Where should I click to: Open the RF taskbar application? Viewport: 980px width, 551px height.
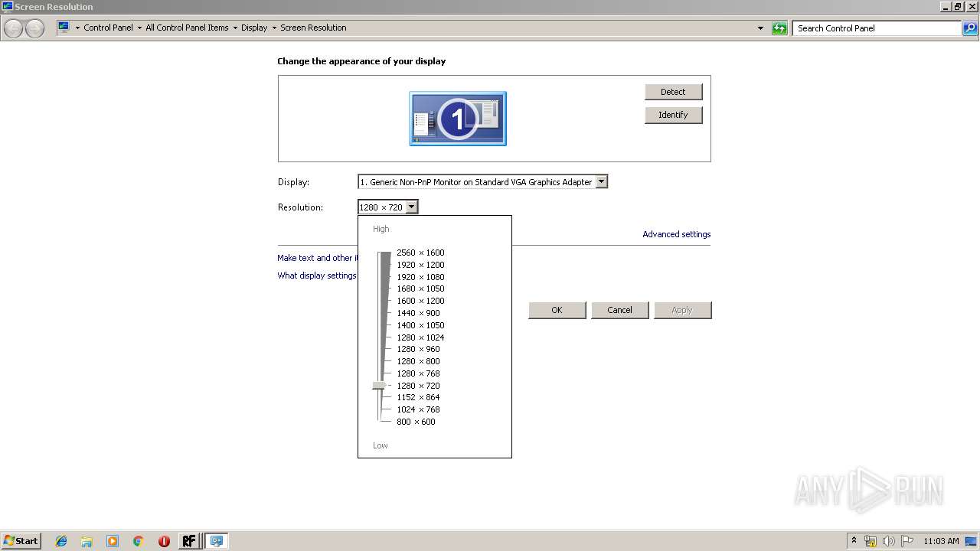point(189,541)
